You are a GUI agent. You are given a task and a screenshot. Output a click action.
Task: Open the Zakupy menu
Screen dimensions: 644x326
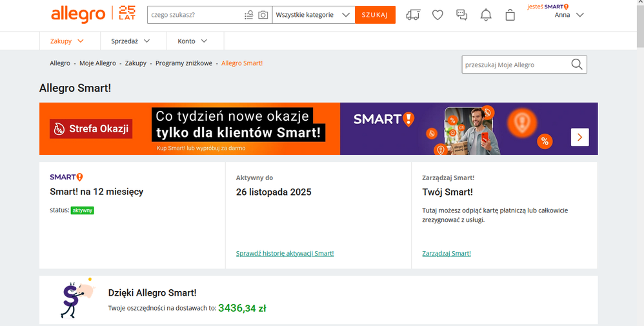67,41
